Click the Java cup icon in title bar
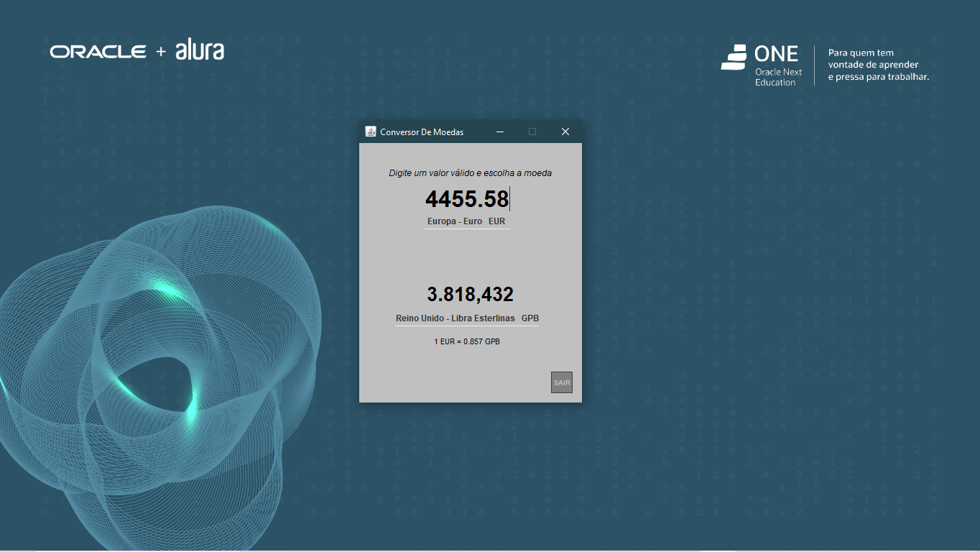Image resolution: width=980 pixels, height=552 pixels. click(371, 132)
